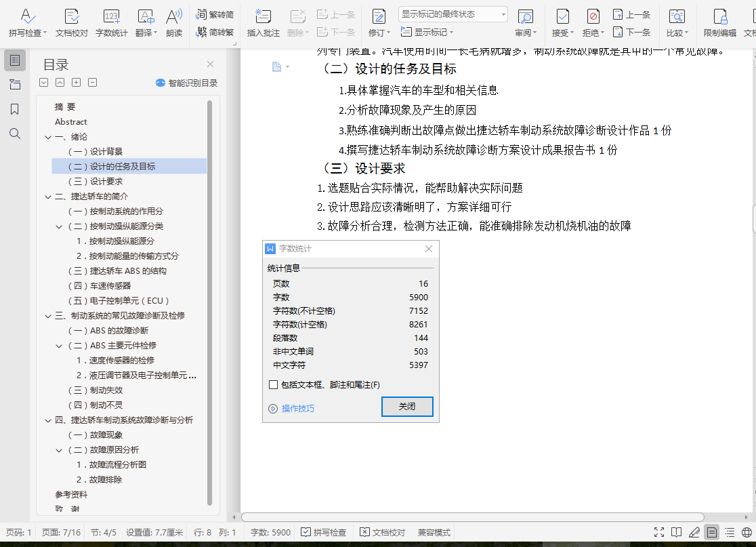The width and height of the screenshot is (756, 547).
Task: Open the show markup (显示标记) menu
Action: coord(427,33)
